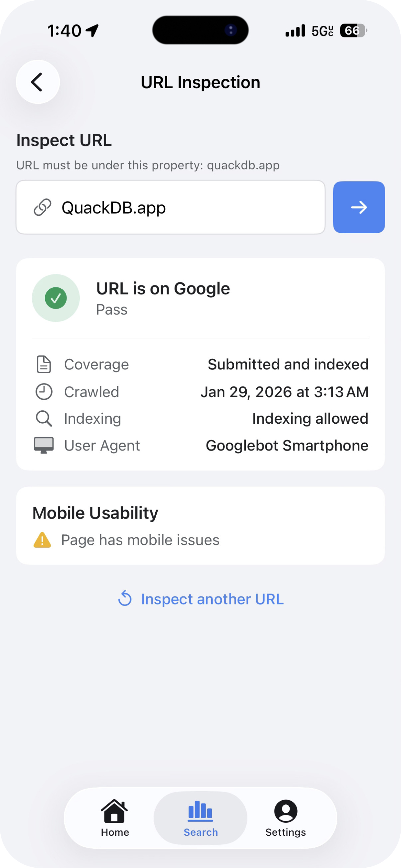Click the Inspect another URL link

point(212,599)
